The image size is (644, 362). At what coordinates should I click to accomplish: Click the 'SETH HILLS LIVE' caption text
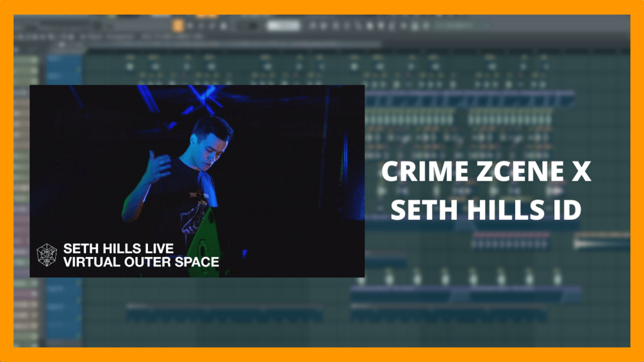(x=119, y=249)
